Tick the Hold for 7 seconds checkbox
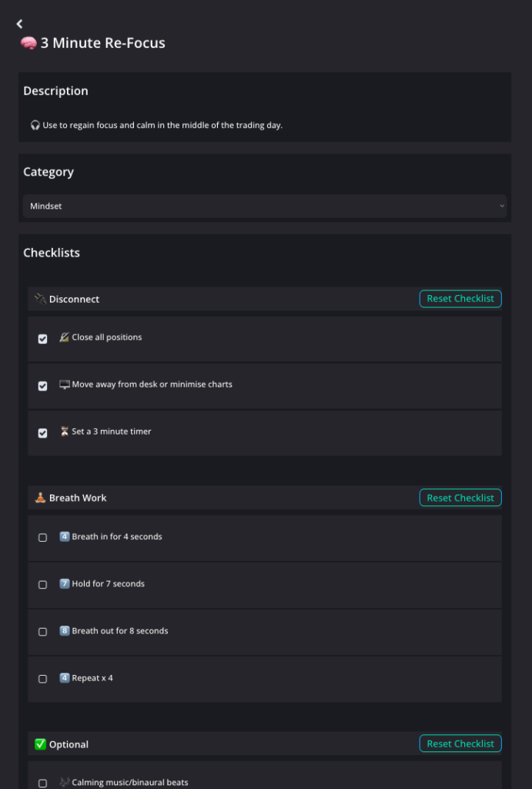The image size is (532, 789). (x=43, y=585)
